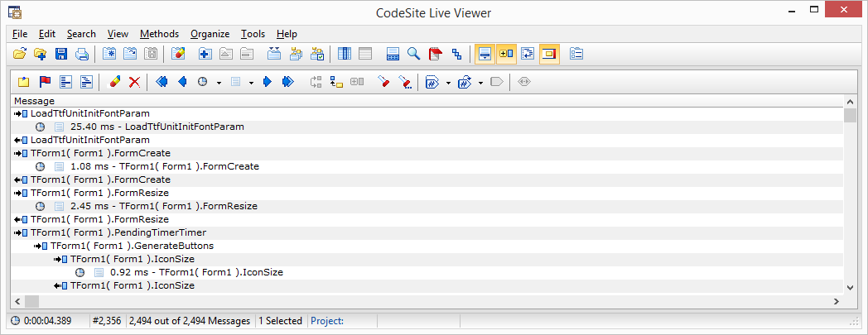Select the '0.92 ms - TForm1( Form1 ).IconSize' row
This screenshot has height=335, width=868.
(x=427, y=272)
